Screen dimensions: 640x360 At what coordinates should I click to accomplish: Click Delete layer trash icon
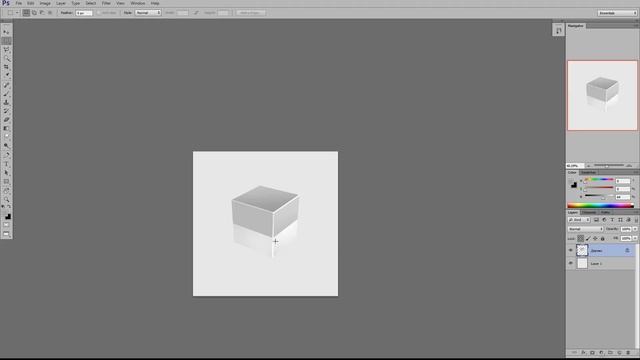pos(628,352)
